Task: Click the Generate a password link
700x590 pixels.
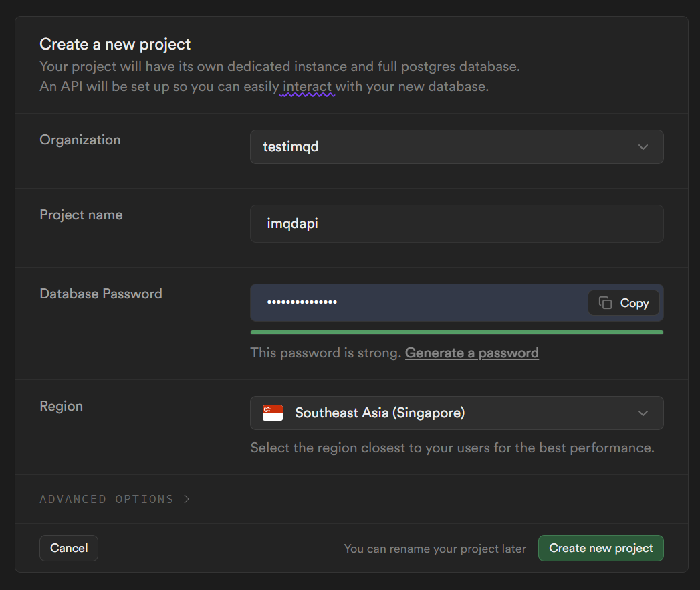Action: [471, 353]
